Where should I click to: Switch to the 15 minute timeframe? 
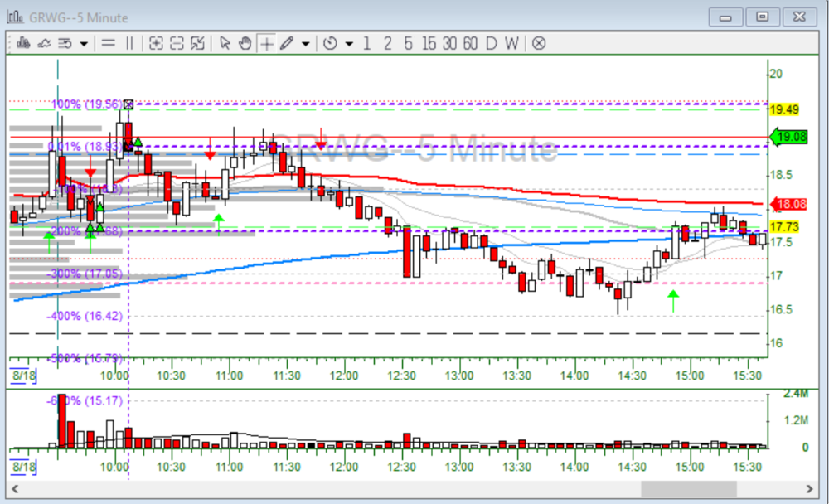(429, 44)
